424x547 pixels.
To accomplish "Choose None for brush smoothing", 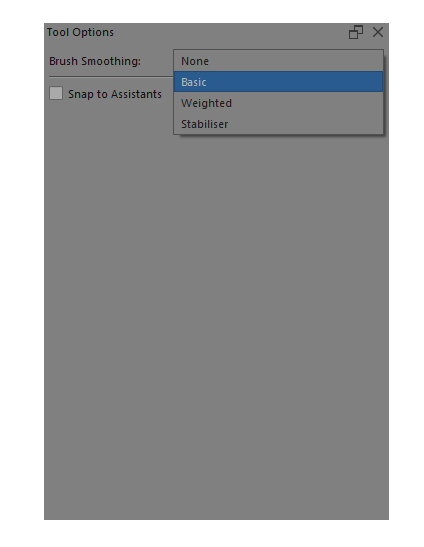I will (x=278, y=61).
